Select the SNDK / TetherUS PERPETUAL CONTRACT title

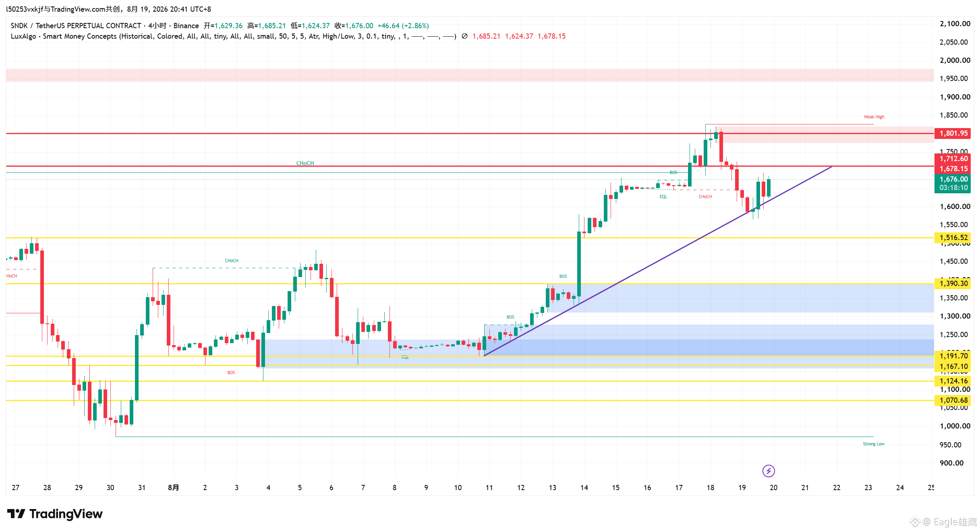(76, 26)
